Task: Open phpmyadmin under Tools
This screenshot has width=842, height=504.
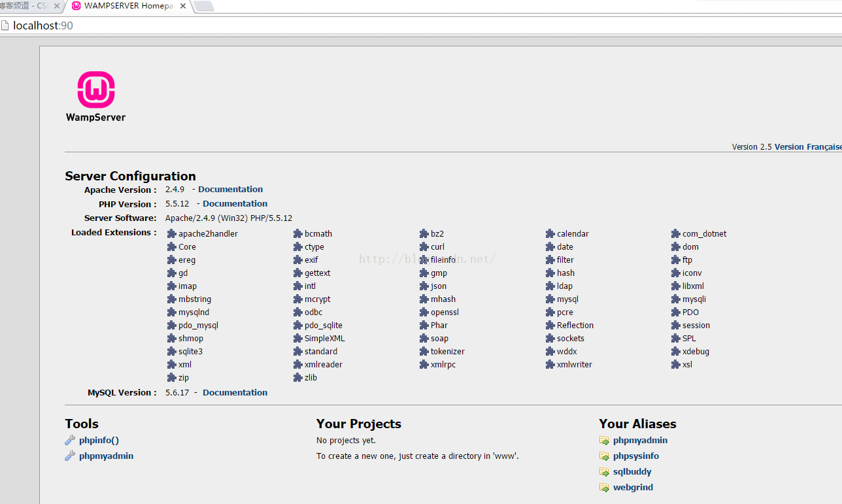Action: click(106, 456)
